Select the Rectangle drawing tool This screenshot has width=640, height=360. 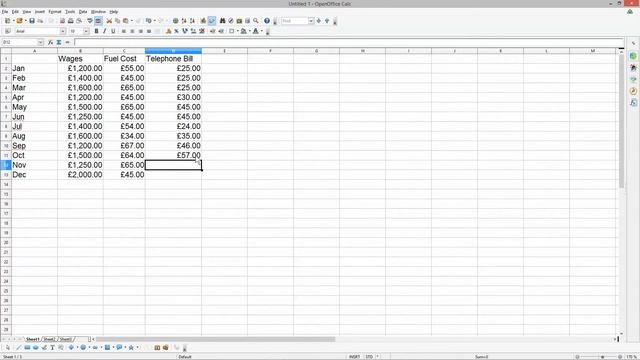coord(27,348)
